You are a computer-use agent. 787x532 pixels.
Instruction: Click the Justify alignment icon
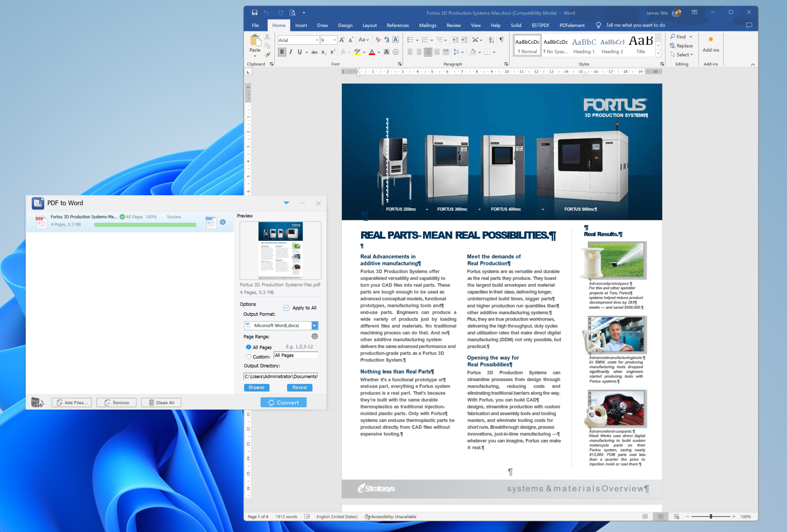(437, 52)
